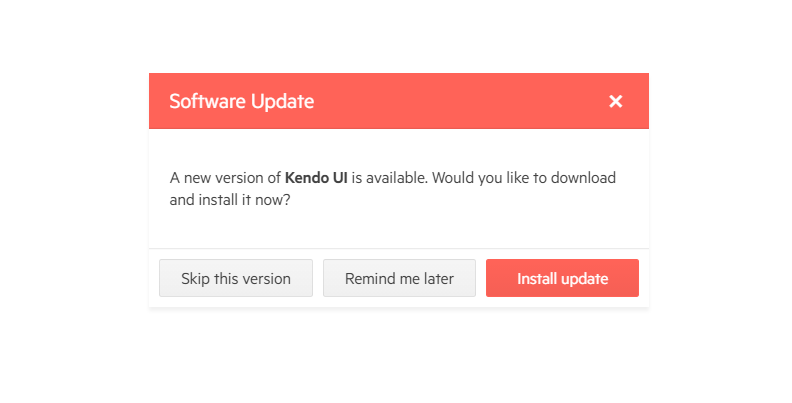
Task: Click the Skip this version button
Action: click(x=236, y=279)
